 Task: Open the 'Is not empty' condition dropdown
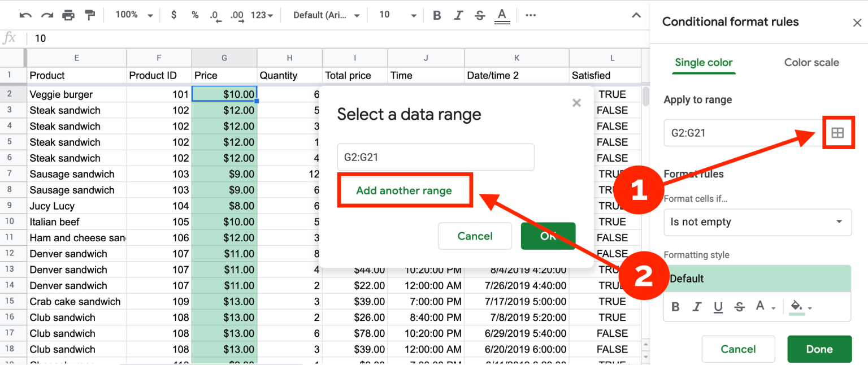[757, 222]
